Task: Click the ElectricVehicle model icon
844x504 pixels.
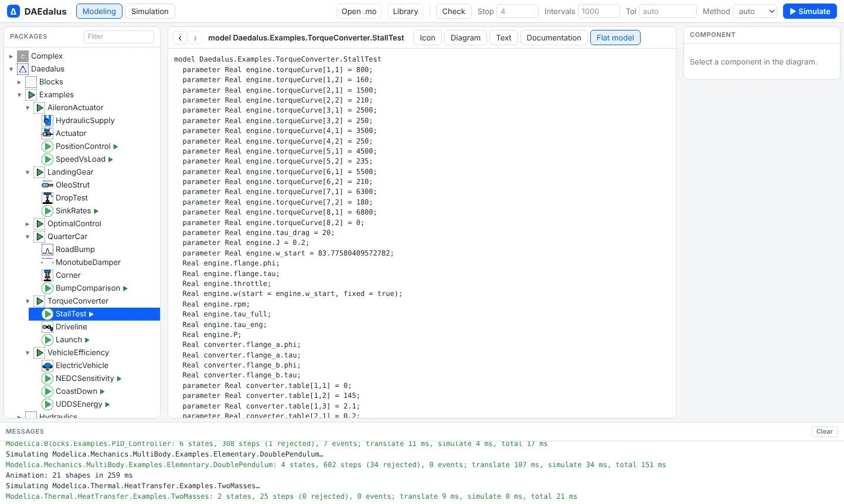Action: tap(47, 366)
